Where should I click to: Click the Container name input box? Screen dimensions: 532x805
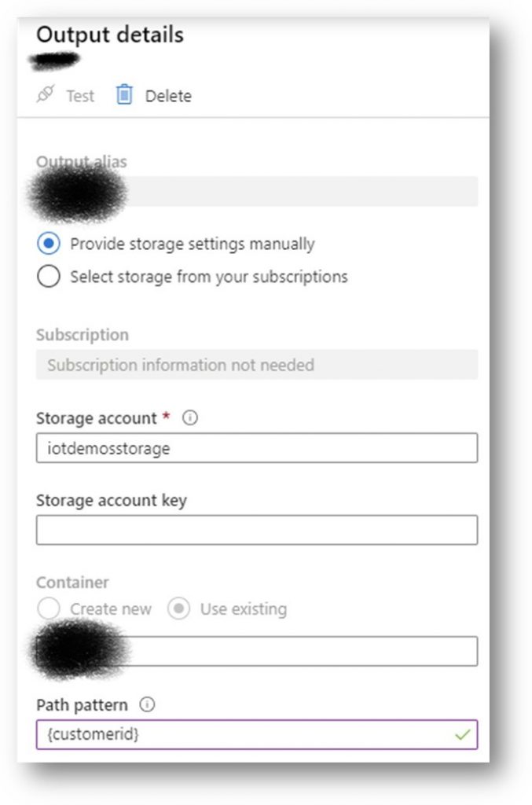coord(257,652)
